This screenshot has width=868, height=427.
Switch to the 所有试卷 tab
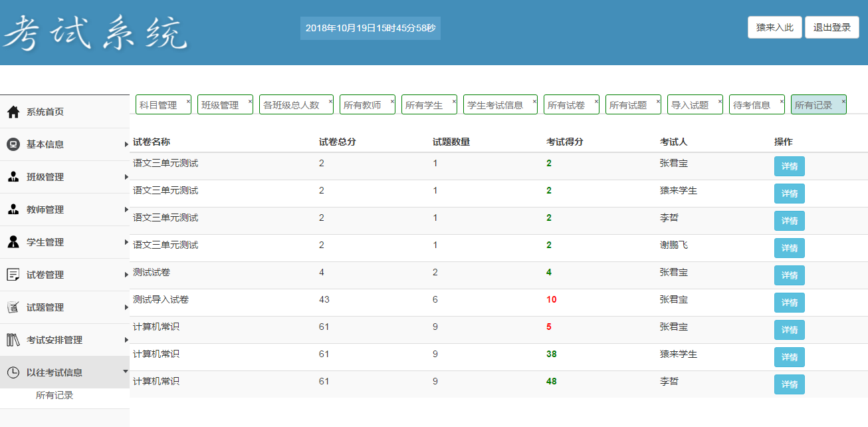point(565,105)
